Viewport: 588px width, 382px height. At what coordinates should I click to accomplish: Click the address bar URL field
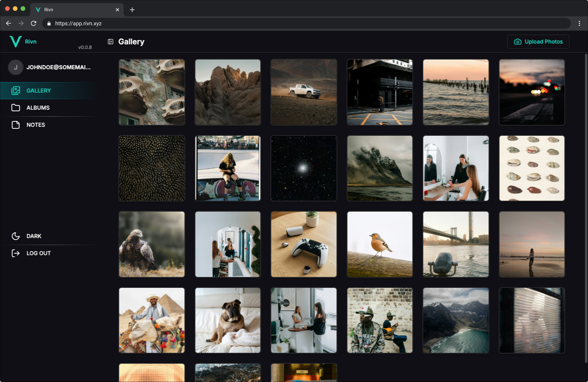pos(306,23)
